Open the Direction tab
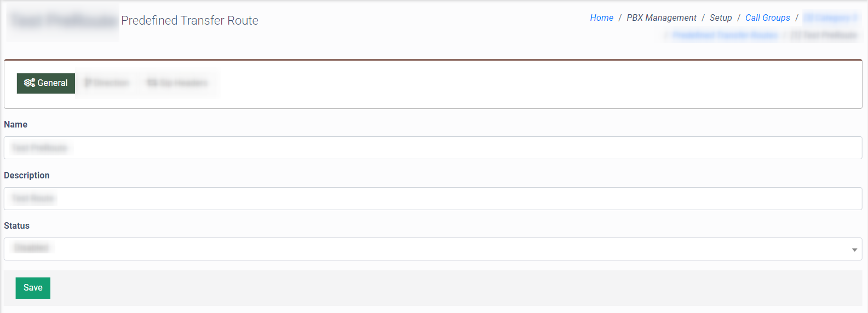Image resolution: width=868 pixels, height=313 pixels. 107,83
